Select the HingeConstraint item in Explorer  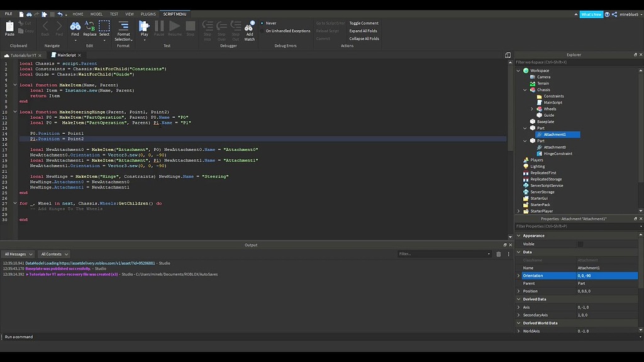(558, 153)
